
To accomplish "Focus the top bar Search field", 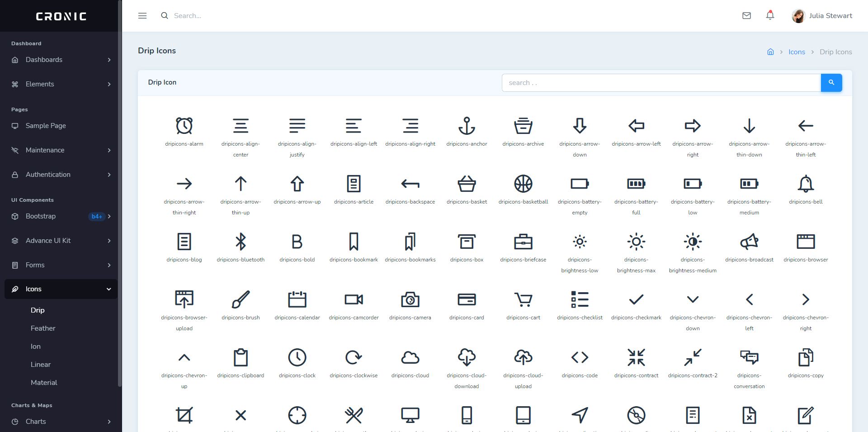I will [188, 16].
